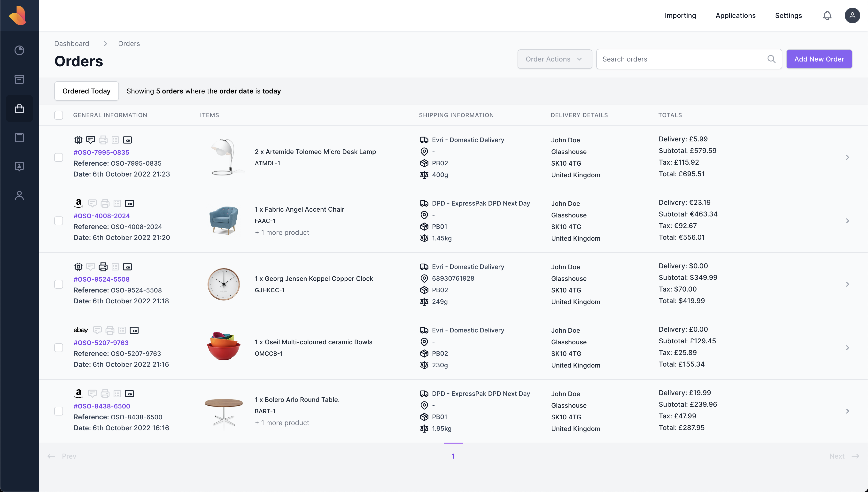Image resolution: width=868 pixels, height=492 pixels.
Task: Click the search magnifier icon
Action: click(x=771, y=59)
